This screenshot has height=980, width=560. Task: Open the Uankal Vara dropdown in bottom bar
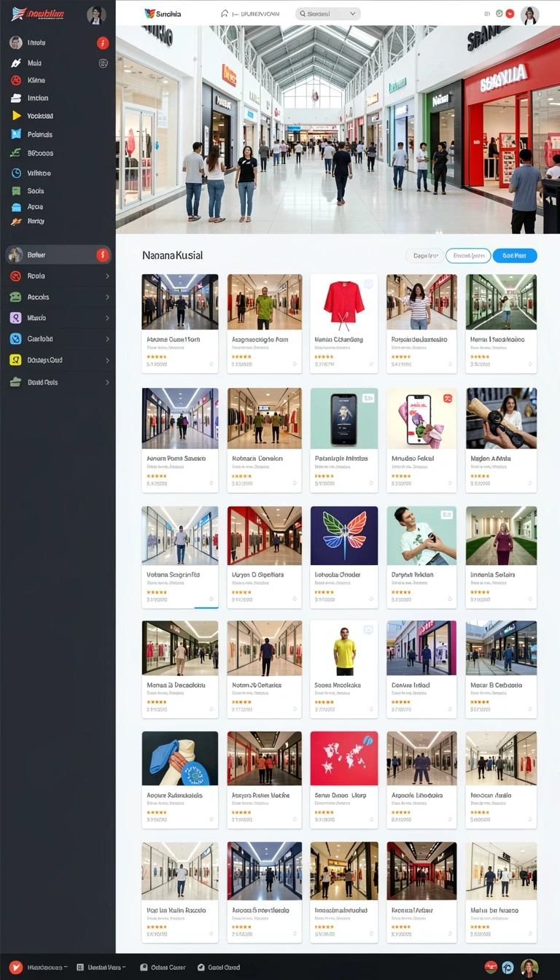[x=100, y=967]
